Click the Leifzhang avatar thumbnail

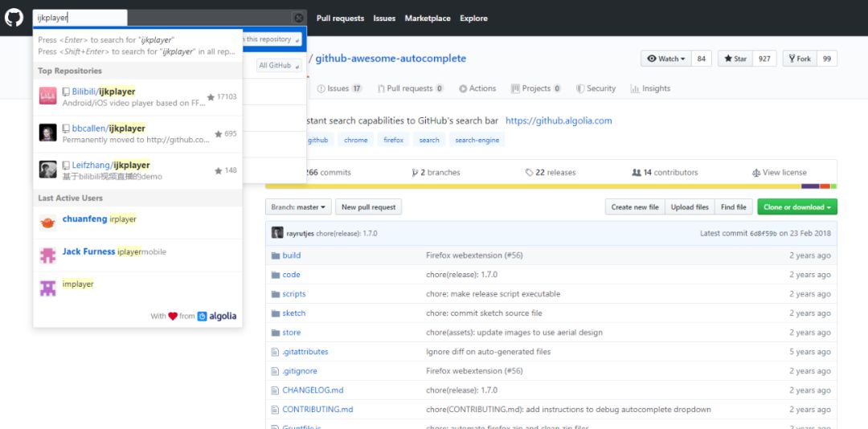[47, 170]
